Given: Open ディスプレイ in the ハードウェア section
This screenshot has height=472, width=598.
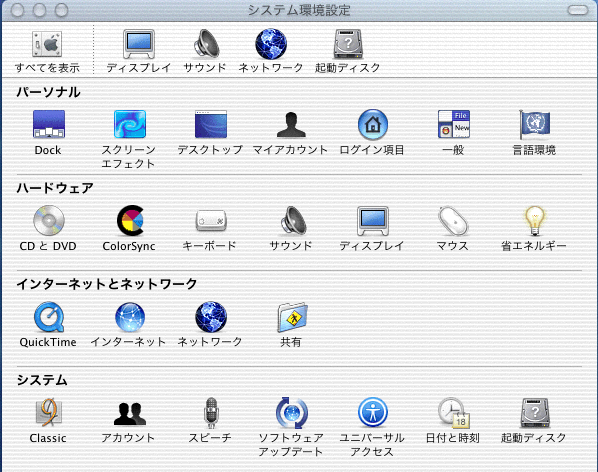Looking at the screenshot, I should tap(373, 221).
